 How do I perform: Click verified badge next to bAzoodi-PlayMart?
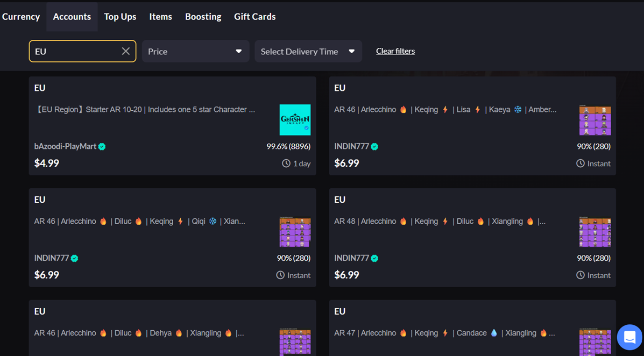(102, 147)
